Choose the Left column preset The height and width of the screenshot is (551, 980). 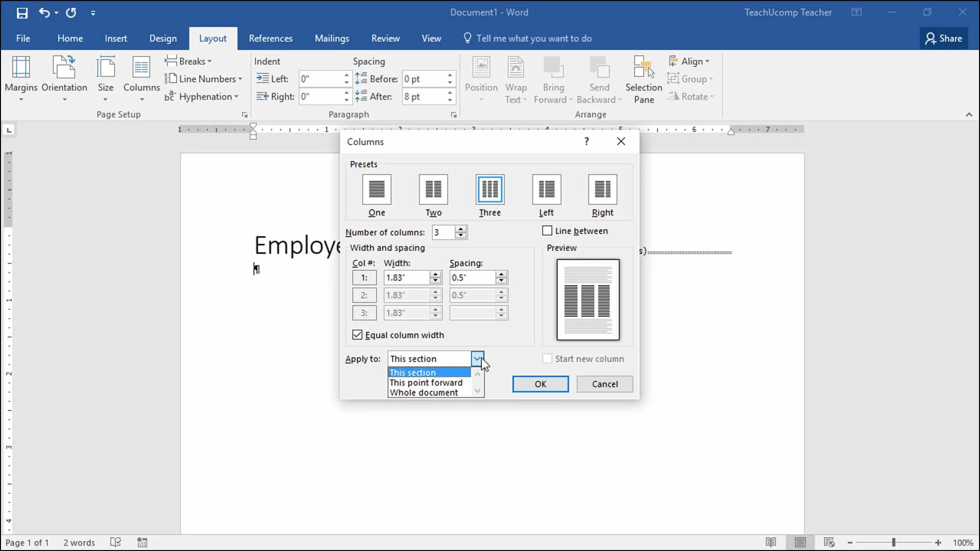(546, 189)
